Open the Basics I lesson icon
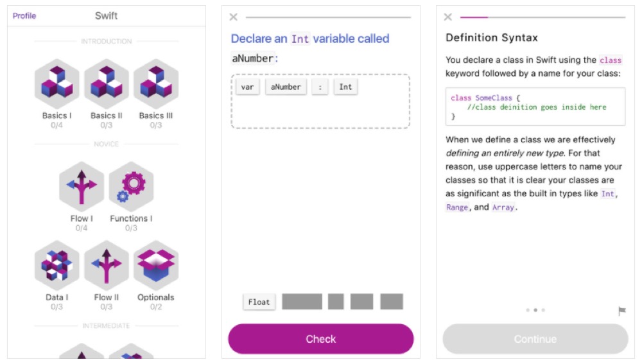642x364 pixels. pyautogui.click(x=57, y=84)
